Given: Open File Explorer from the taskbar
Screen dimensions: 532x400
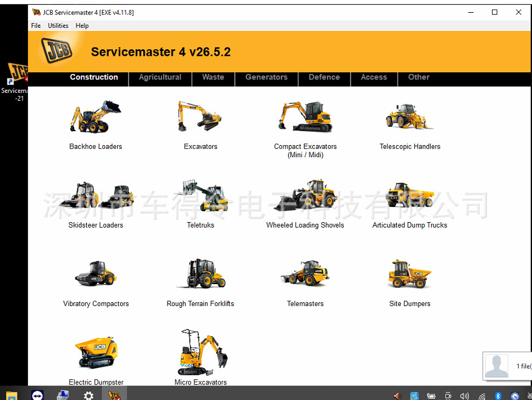Looking at the screenshot, I should pos(11,395).
